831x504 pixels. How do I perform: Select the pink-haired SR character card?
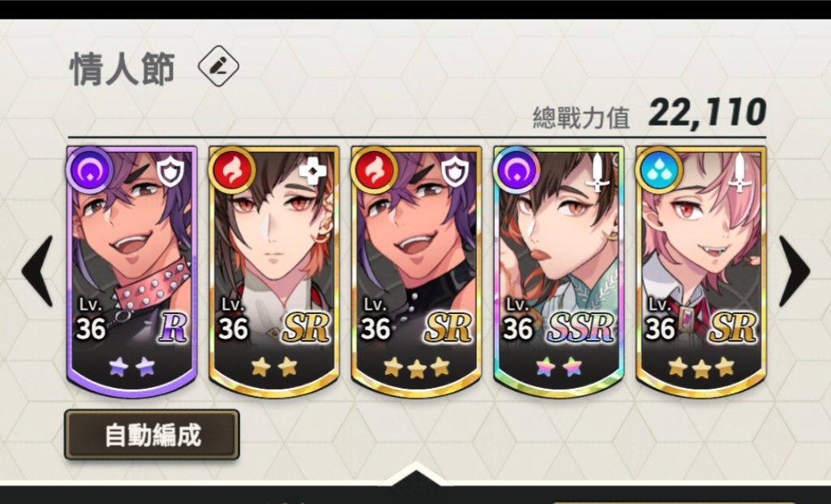click(701, 271)
